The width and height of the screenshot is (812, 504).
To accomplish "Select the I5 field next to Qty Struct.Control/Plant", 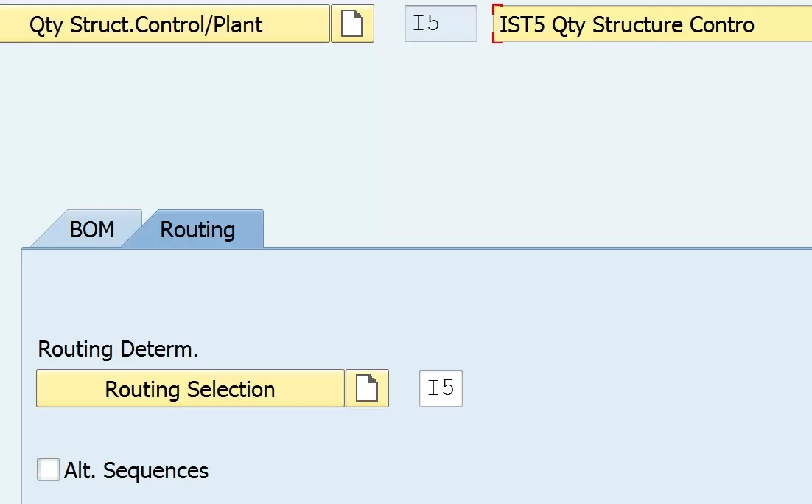I will (441, 24).
